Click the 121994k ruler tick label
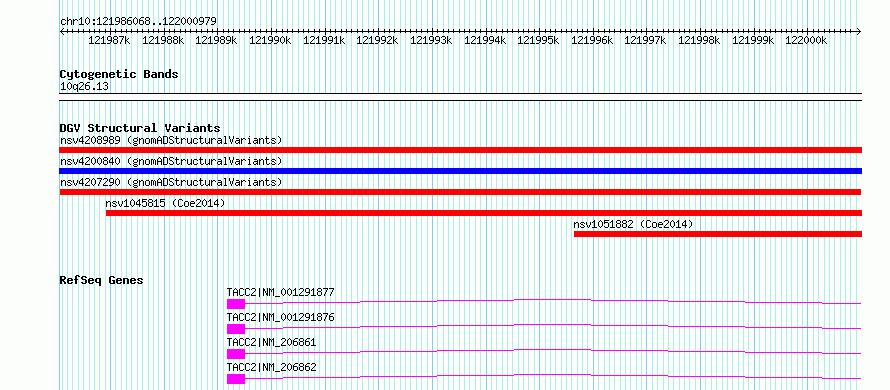This screenshot has width=890, height=390. (x=485, y=40)
